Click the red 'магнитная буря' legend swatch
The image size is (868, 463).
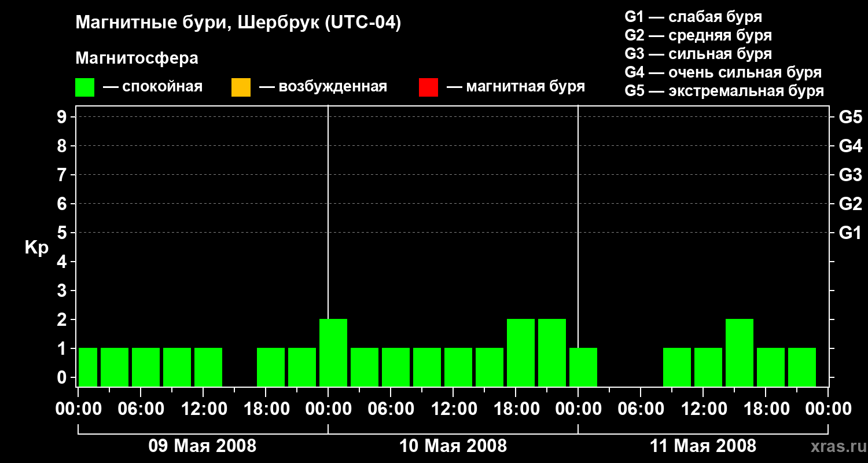tap(428, 87)
